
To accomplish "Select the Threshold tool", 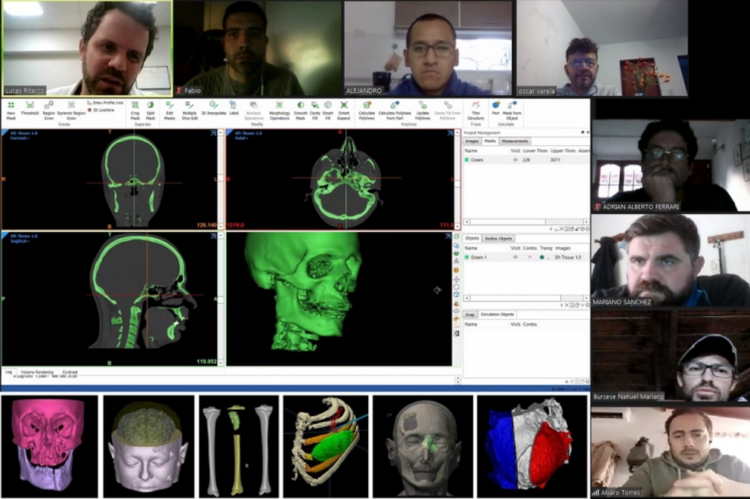I will pos(30,107).
